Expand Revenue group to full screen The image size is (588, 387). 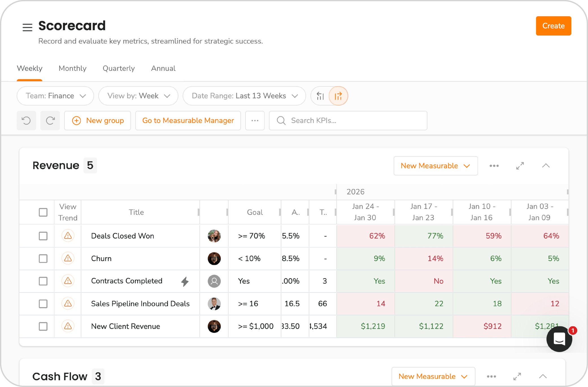coord(520,166)
